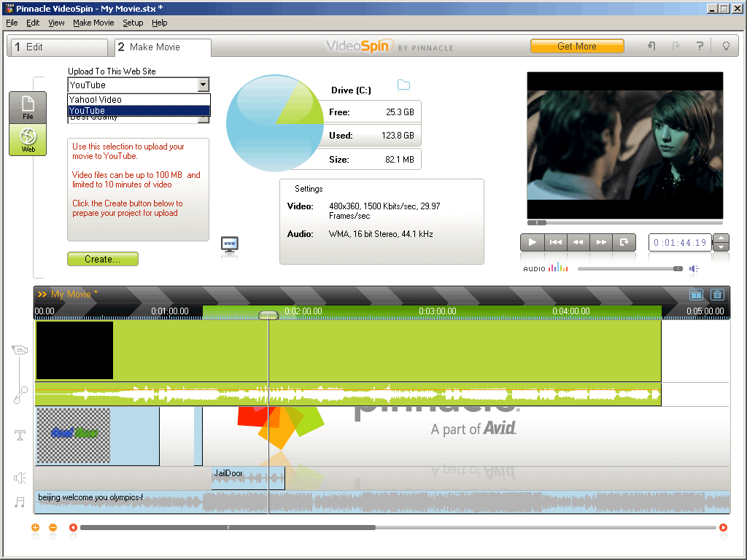Select the title track T icon
Screen dimensions: 747x560
click(x=20, y=435)
